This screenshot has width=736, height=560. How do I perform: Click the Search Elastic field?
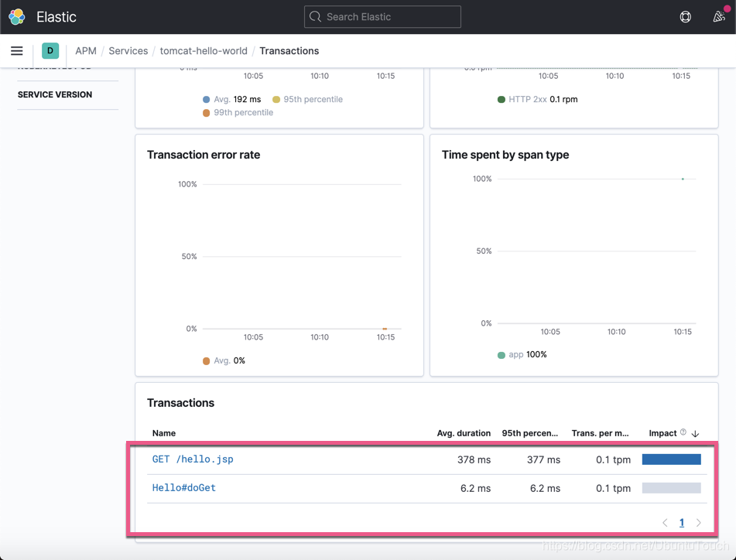click(382, 17)
